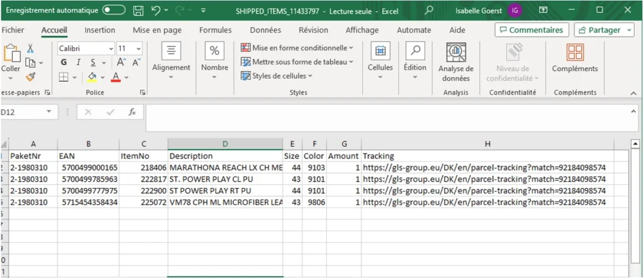This screenshot has height=279, width=644.
Task: Click the red font color button
Action: tap(116, 77)
